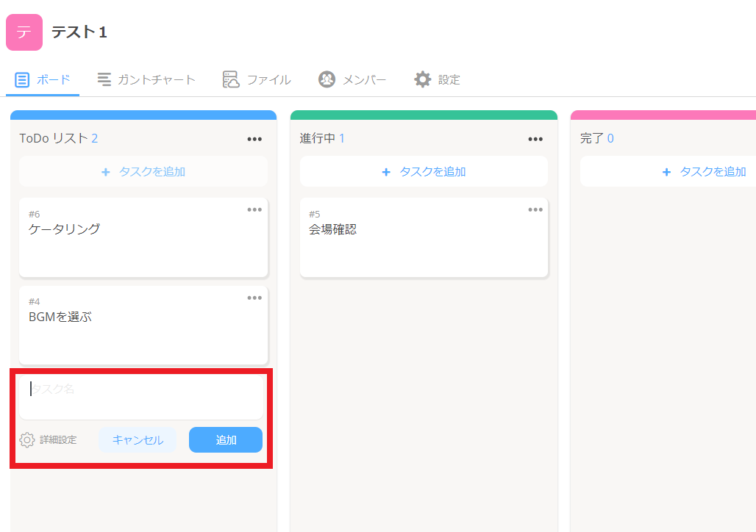Image resolution: width=756 pixels, height=532 pixels.
Task: Switch to the ファイル tab
Action: pos(268,79)
